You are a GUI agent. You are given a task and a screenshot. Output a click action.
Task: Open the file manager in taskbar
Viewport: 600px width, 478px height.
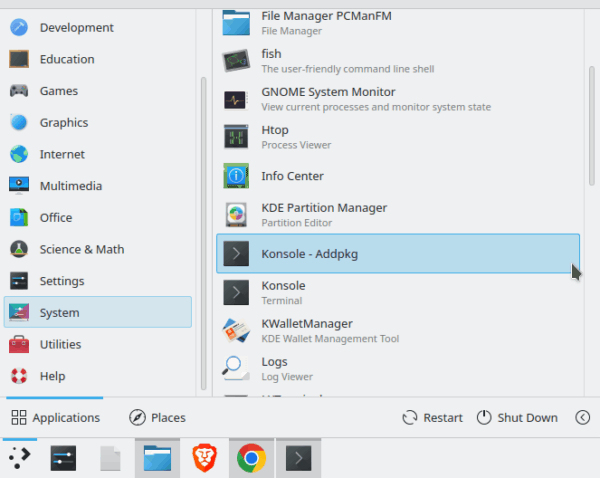(x=157, y=458)
